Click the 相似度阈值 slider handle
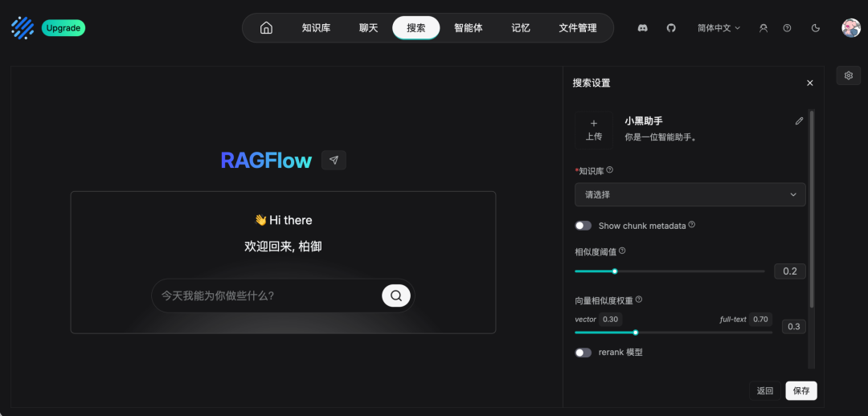Screen dimensions: 868x416 tap(615, 271)
